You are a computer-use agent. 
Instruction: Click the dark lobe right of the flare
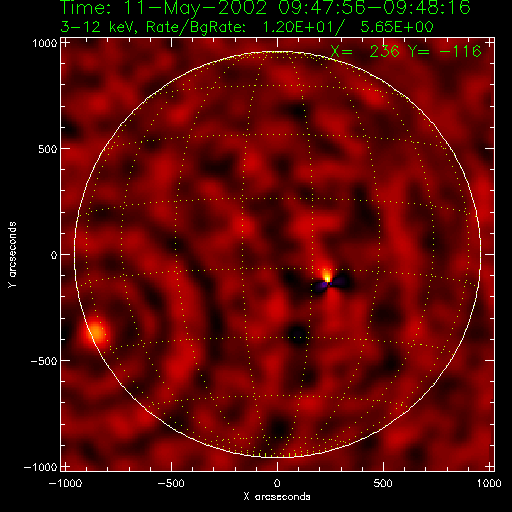341,281
